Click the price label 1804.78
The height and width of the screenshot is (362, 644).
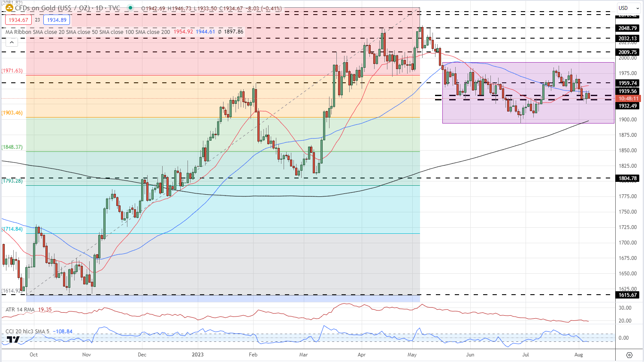627,178
